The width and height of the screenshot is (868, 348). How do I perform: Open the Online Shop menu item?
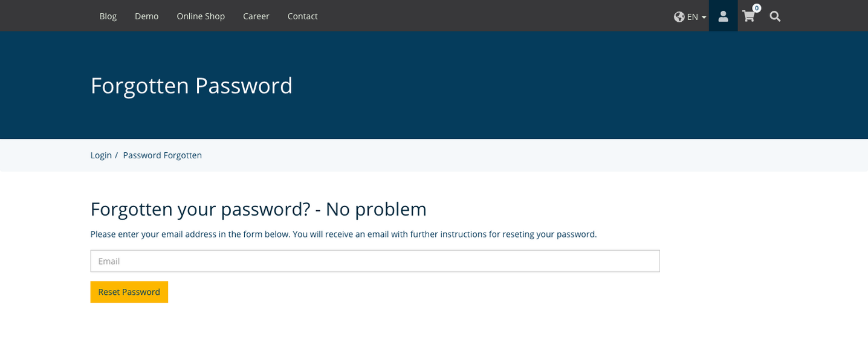201,16
